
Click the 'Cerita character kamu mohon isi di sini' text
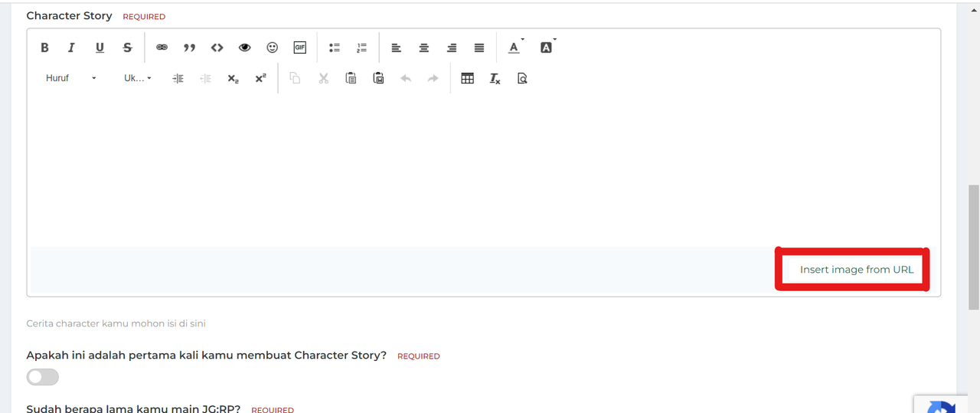coord(116,323)
